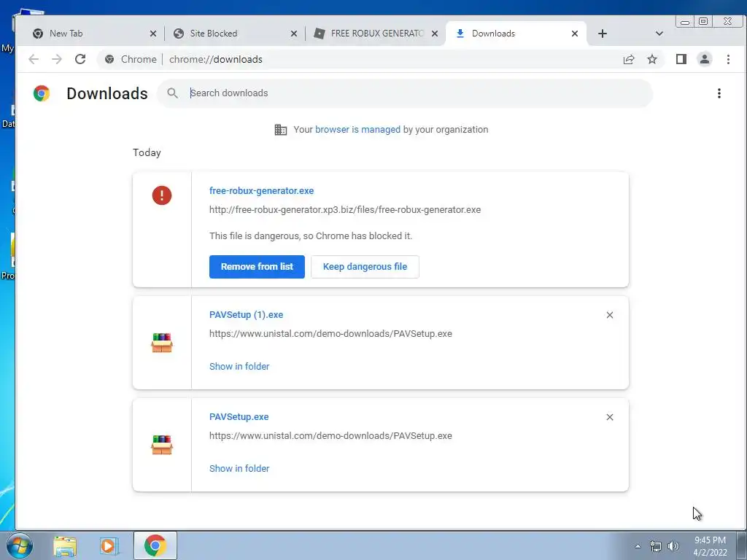Close the New Tab tab
The height and width of the screenshot is (560, 747).
click(x=153, y=34)
